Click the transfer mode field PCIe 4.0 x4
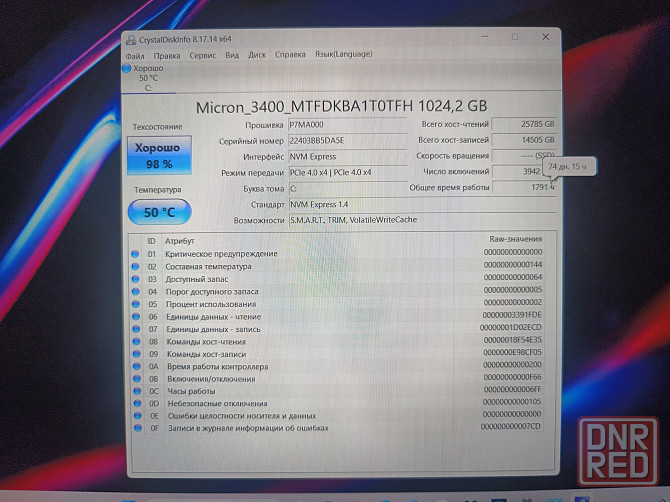670x502 pixels. coord(348,172)
